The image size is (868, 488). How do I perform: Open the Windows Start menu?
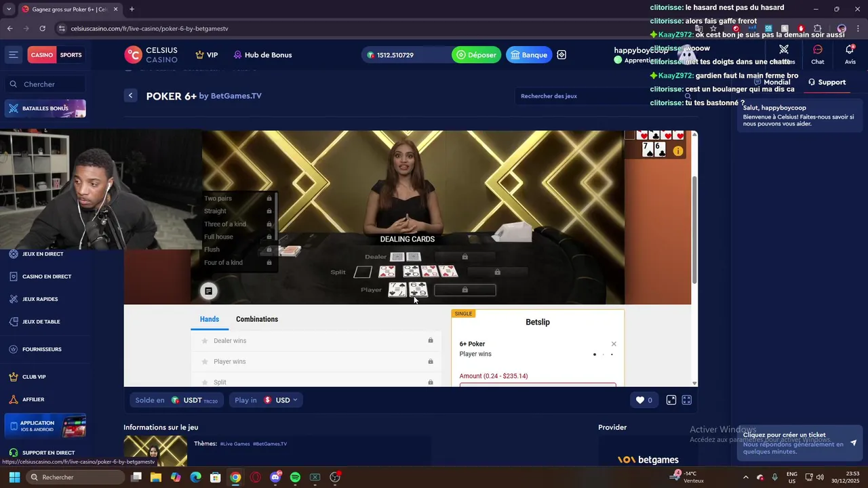click(x=14, y=477)
